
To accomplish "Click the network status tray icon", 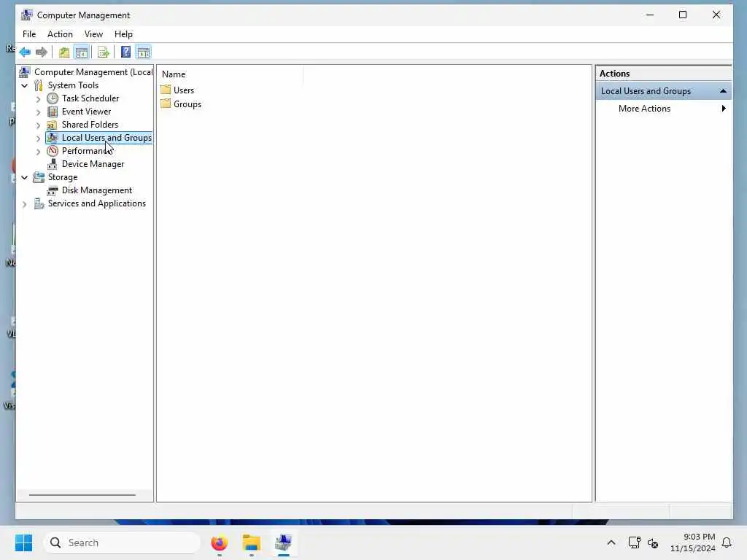I will (x=634, y=542).
